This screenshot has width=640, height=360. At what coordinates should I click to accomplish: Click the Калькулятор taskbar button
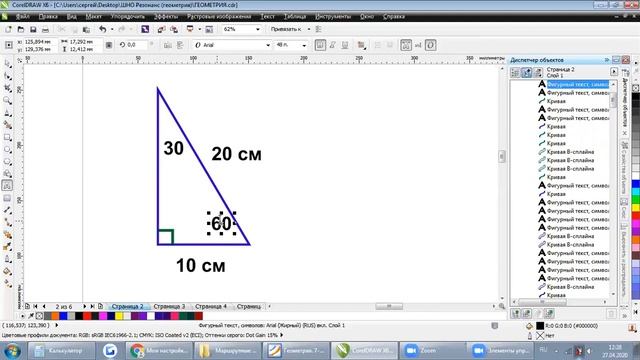[x=61, y=351]
